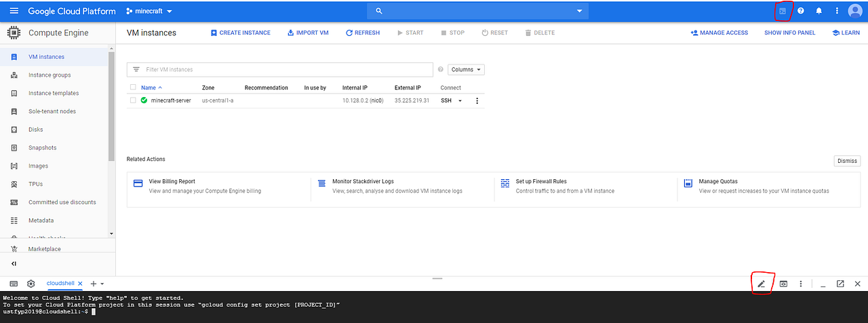Open Cloud Shell settings gear

tap(31, 284)
